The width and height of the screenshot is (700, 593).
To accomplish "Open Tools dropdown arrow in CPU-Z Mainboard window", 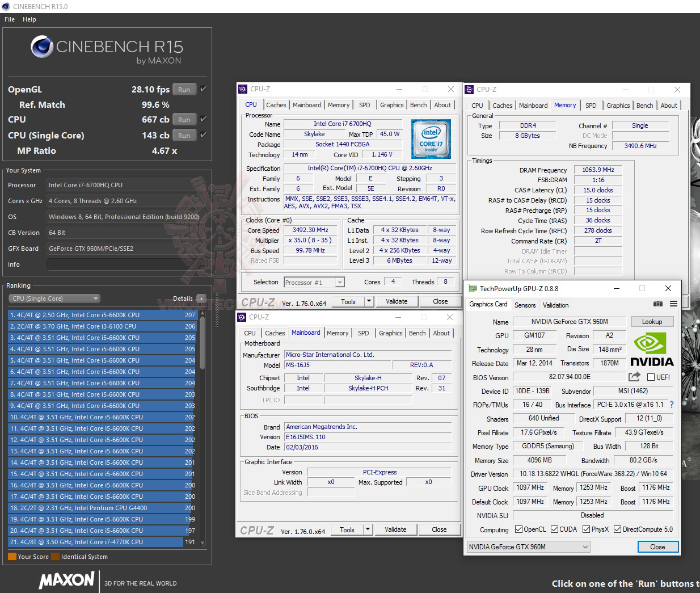I will (x=368, y=529).
